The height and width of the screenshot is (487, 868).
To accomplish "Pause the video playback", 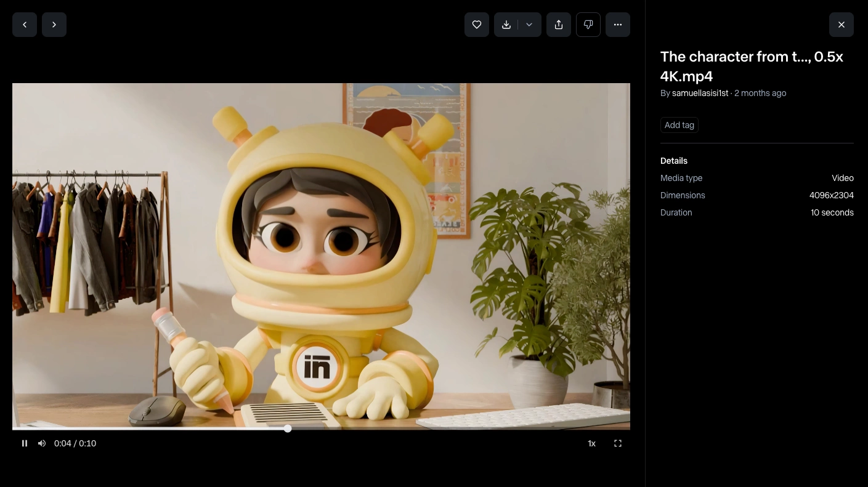I will pyautogui.click(x=25, y=443).
